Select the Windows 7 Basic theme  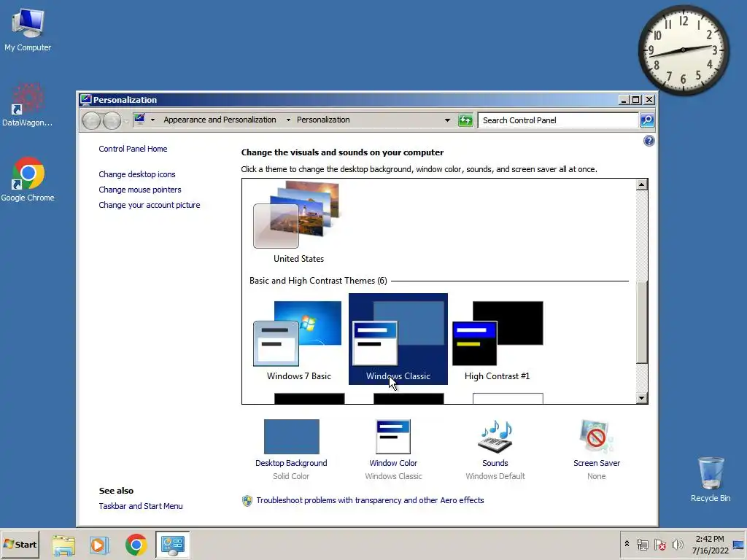point(298,340)
